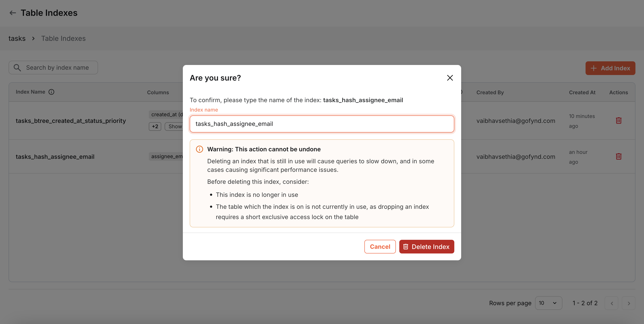The height and width of the screenshot is (324, 644).
Task: Click the Index name input field
Action: [x=322, y=124]
